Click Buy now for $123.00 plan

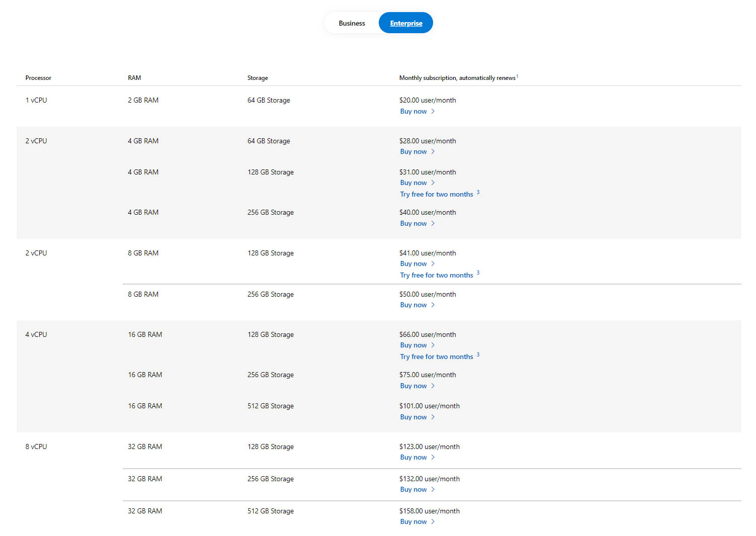point(413,457)
